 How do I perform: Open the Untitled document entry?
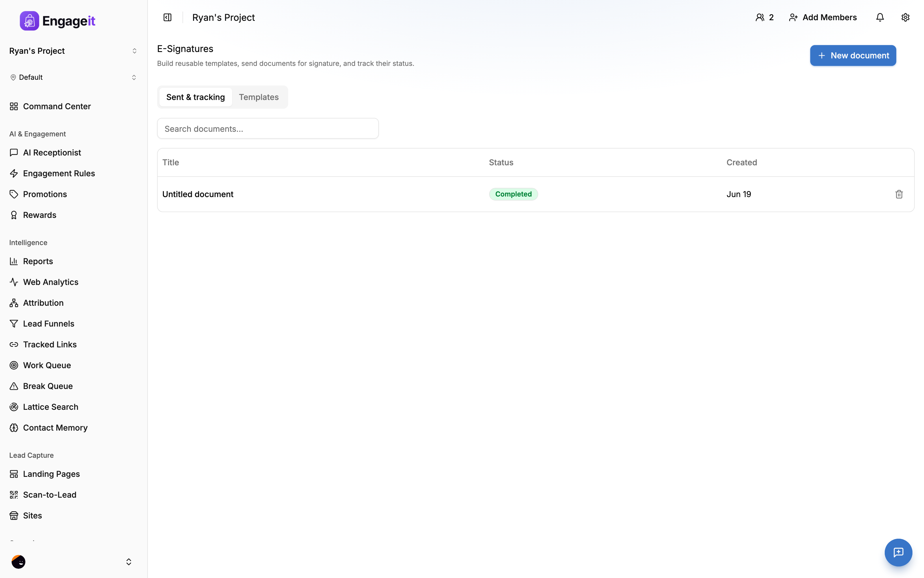click(198, 194)
